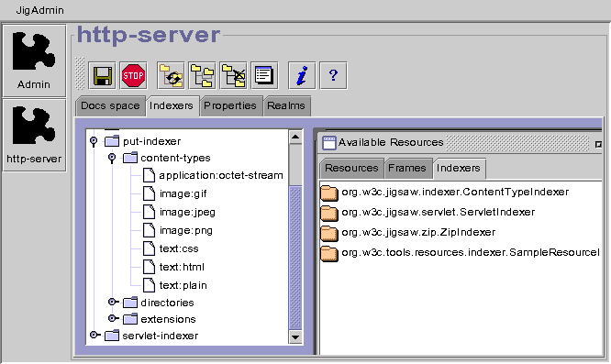Select the Admin puzzle piece icon
This screenshot has width=611, height=364.
coord(34,61)
